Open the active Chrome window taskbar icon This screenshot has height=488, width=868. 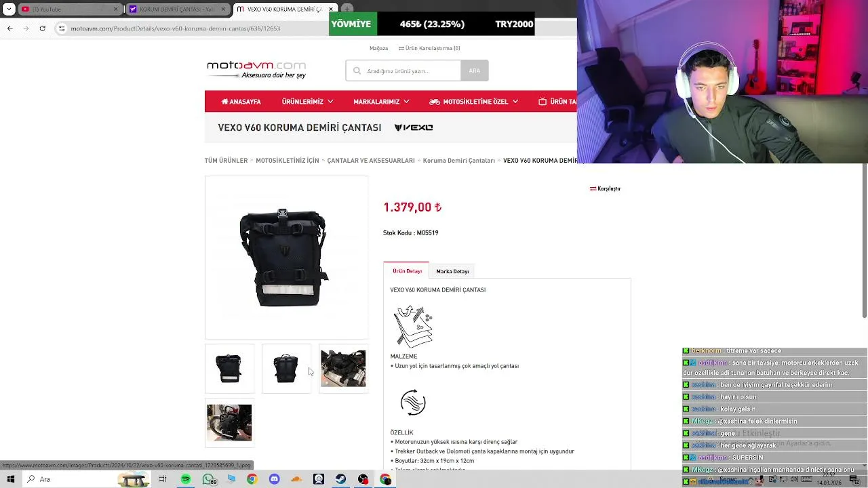pos(386,479)
